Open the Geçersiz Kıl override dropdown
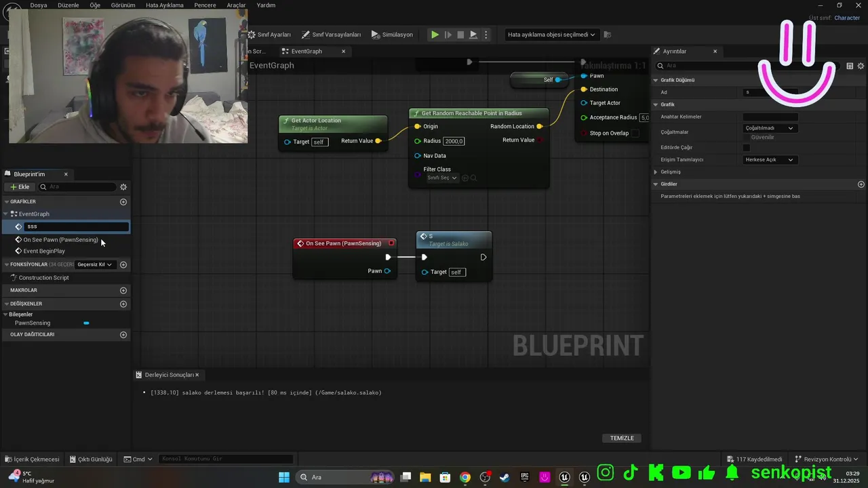 pyautogui.click(x=94, y=264)
